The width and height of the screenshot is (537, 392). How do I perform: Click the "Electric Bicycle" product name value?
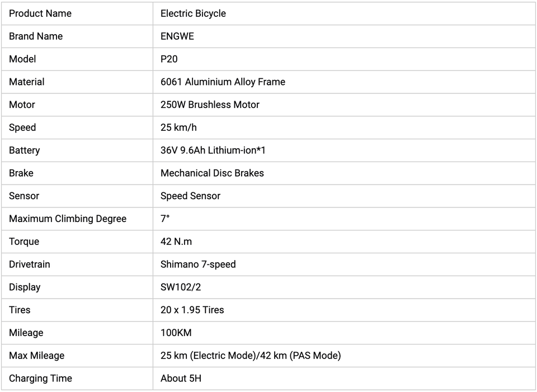coord(193,13)
